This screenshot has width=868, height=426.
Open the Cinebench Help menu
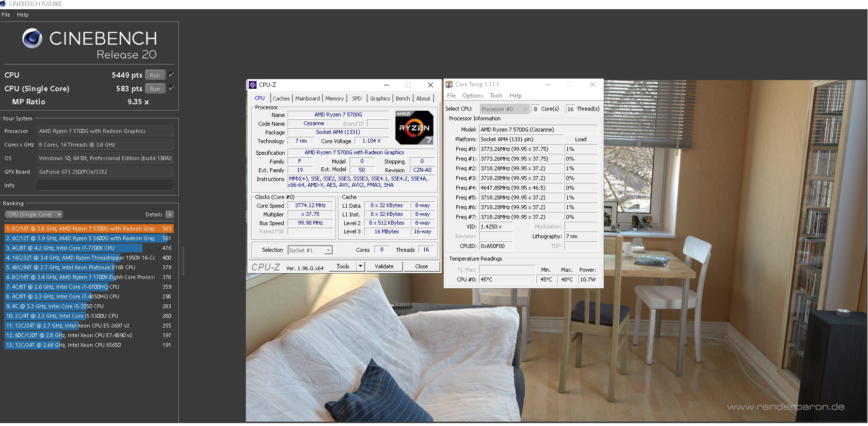[x=23, y=15]
